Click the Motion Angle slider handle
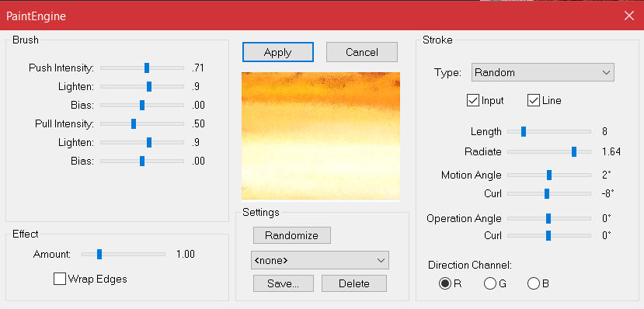This screenshot has height=309, width=644. tap(549, 175)
